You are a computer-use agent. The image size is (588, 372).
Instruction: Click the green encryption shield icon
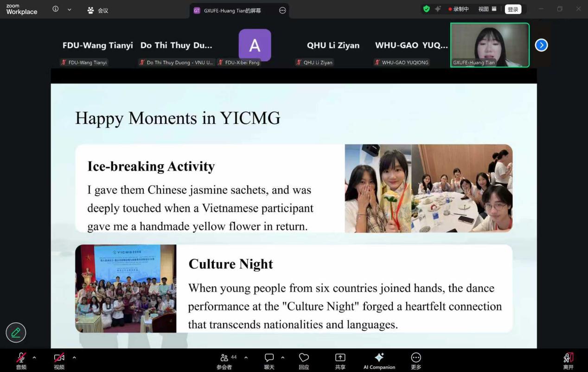(426, 9)
